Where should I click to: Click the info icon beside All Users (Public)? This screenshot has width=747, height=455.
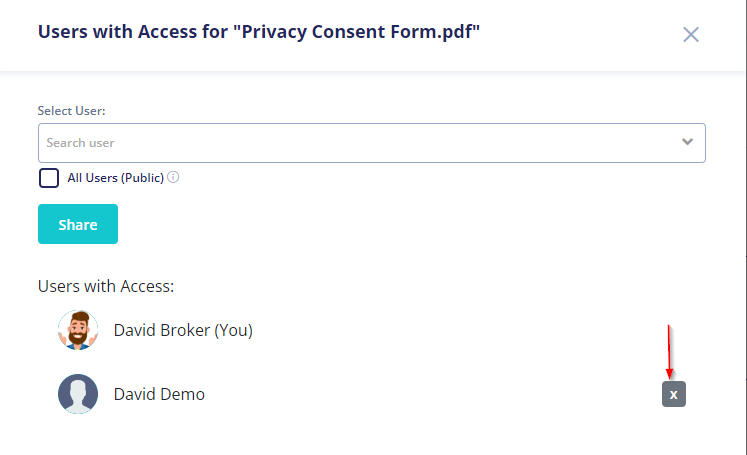173,177
